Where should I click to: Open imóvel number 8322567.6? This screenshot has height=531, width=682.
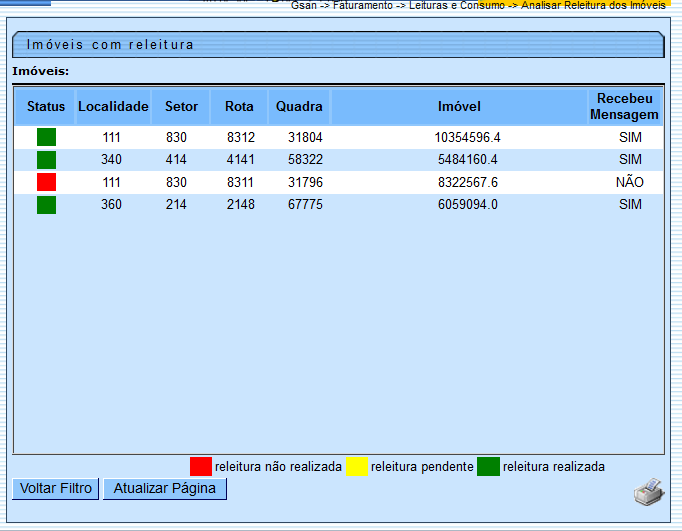tap(467, 182)
